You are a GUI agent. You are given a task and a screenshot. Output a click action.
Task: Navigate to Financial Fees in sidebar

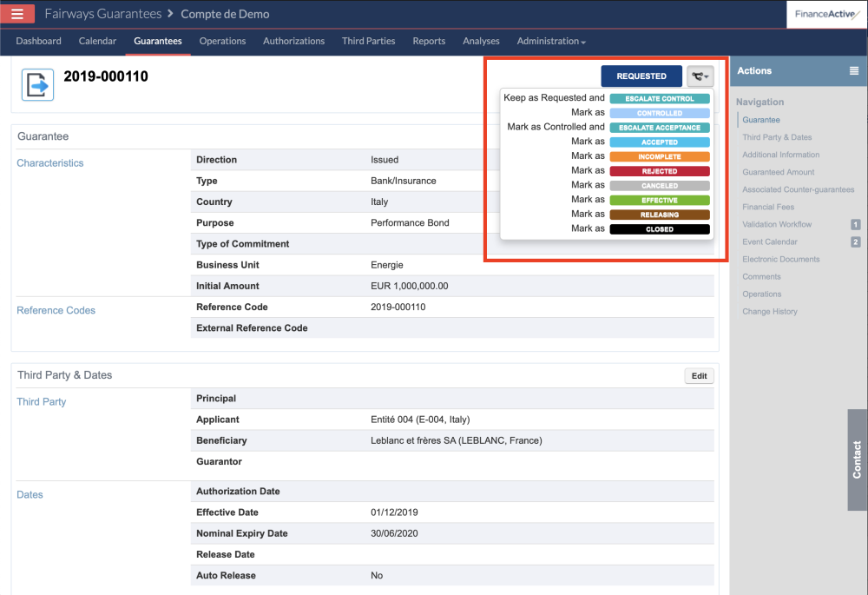click(768, 208)
